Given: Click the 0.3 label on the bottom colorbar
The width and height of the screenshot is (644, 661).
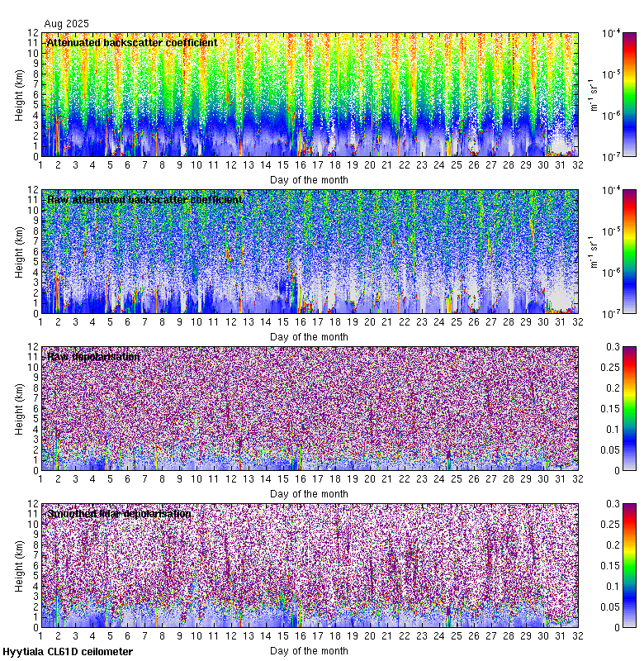Looking at the screenshot, I should 632,504.
